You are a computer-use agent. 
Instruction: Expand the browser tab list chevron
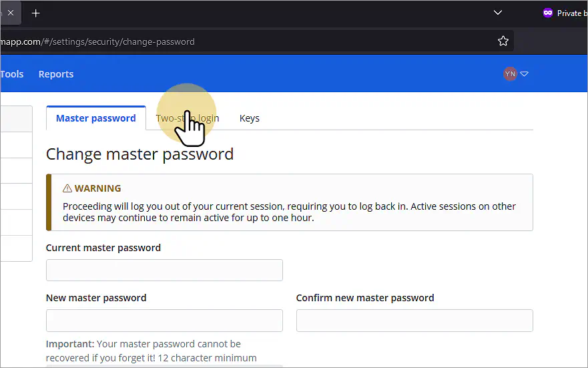(498, 13)
